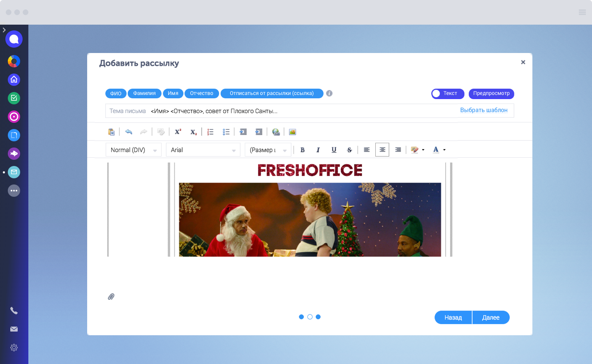592x364 pixels.
Task: Apply superscript formatting
Action: (x=178, y=132)
